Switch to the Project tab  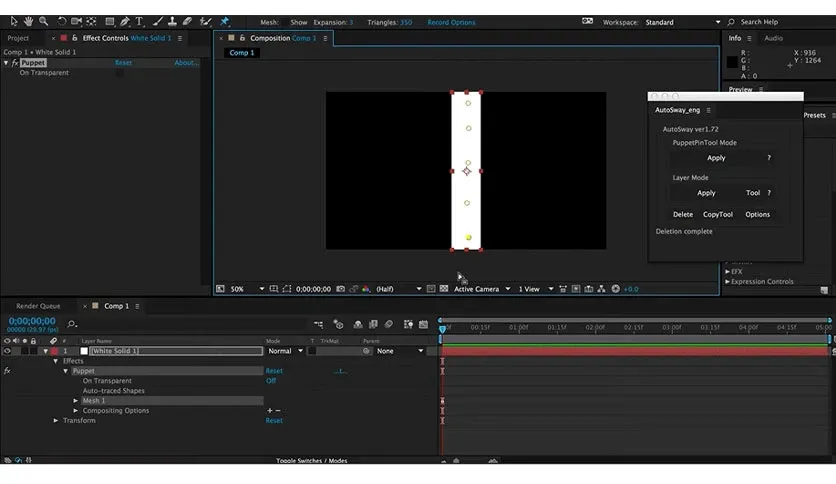pyautogui.click(x=18, y=38)
